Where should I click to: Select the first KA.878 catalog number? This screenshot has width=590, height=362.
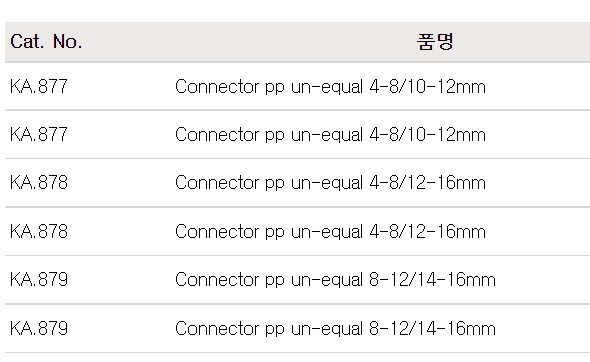tap(39, 183)
